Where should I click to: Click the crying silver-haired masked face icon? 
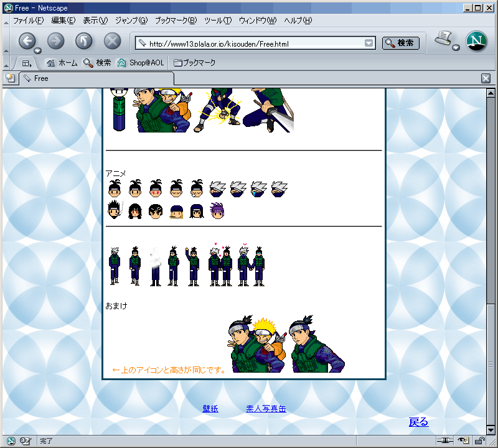coord(258,189)
